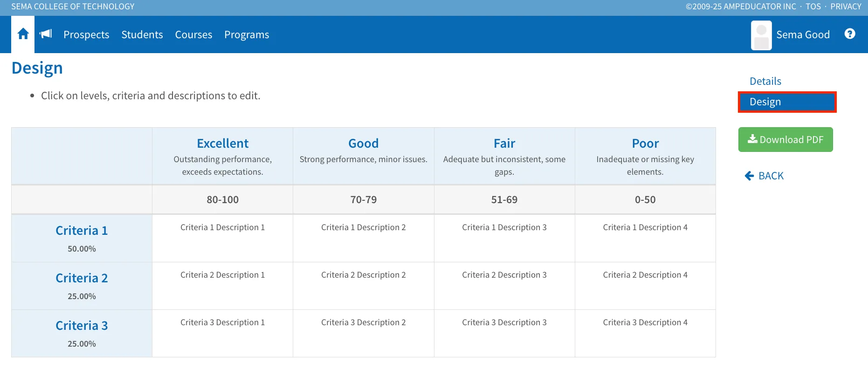Click the 51-69 score range

point(504,199)
